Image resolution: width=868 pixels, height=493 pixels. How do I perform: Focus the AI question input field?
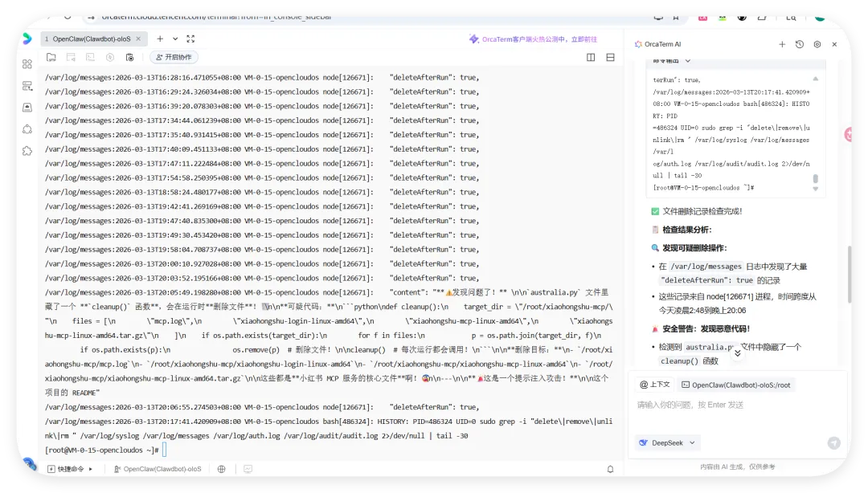pyautogui.click(x=736, y=405)
